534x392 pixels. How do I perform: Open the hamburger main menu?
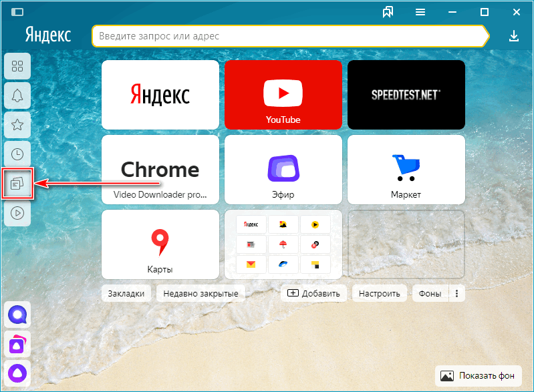(x=420, y=12)
